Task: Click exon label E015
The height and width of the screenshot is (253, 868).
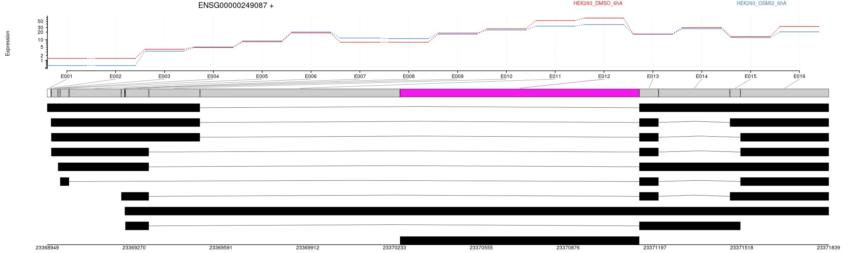Action: [x=750, y=76]
